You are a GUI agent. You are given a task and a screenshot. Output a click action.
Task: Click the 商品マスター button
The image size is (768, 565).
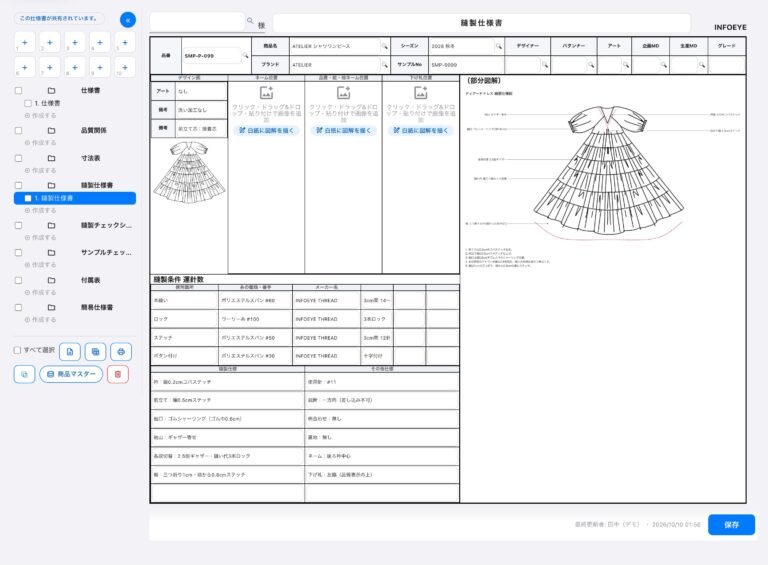pos(71,374)
